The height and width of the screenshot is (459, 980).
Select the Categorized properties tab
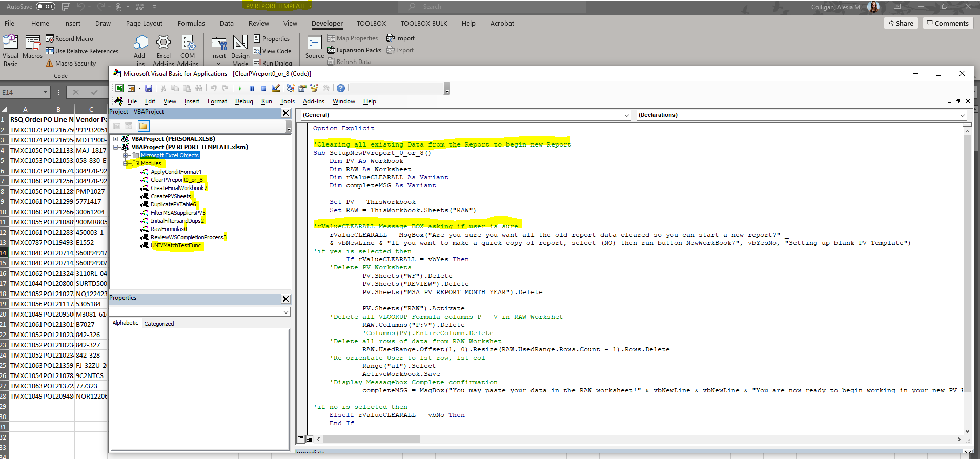coord(159,324)
